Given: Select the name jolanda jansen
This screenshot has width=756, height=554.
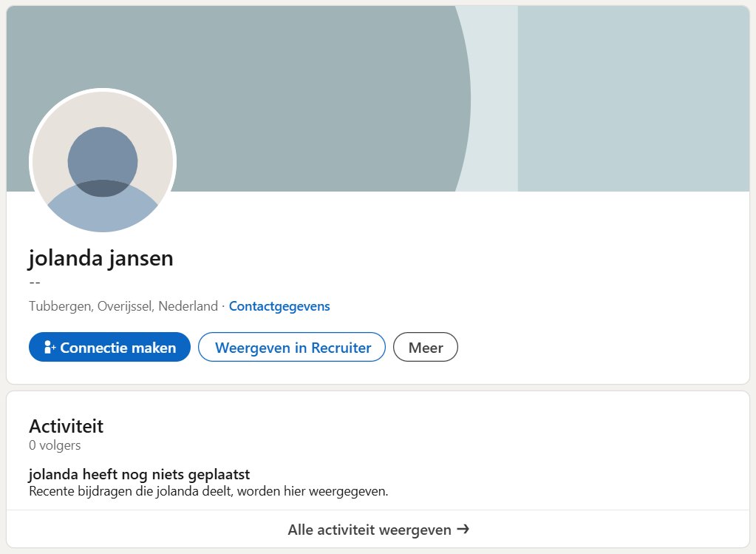Looking at the screenshot, I should [x=101, y=258].
